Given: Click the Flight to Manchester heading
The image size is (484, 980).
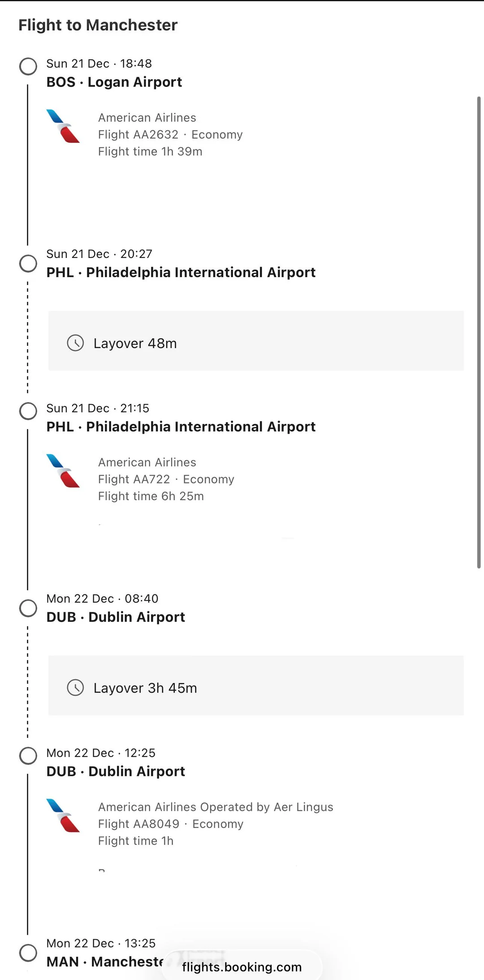Looking at the screenshot, I should (x=98, y=25).
